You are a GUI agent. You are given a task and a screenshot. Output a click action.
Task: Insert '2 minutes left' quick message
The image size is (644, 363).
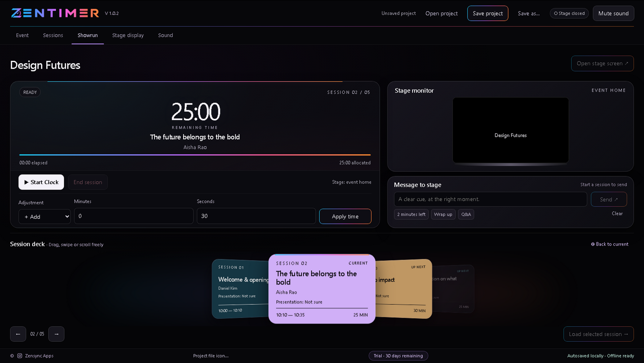coord(411,214)
